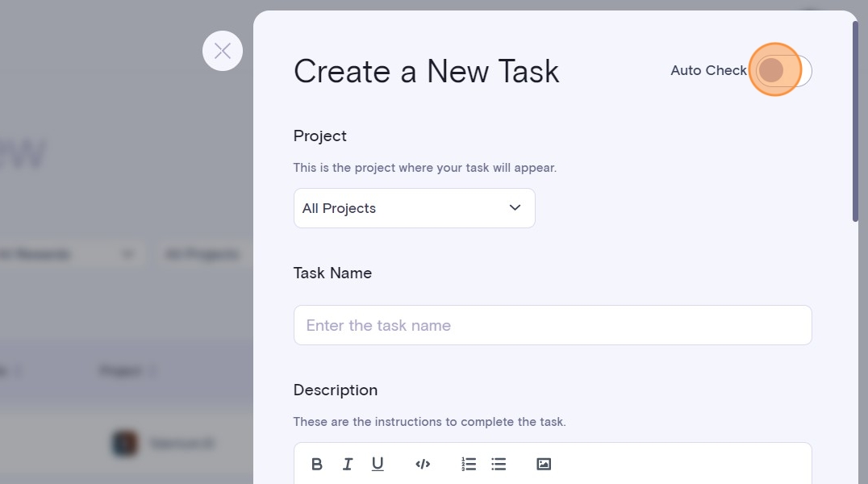This screenshot has height=484, width=868.
Task: Click the Auto Check label text
Action: (708, 71)
